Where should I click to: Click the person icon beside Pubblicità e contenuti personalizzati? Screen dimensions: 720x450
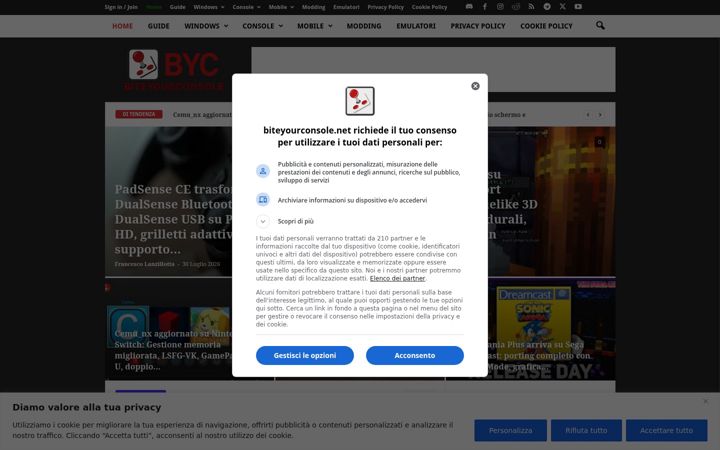(x=263, y=171)
